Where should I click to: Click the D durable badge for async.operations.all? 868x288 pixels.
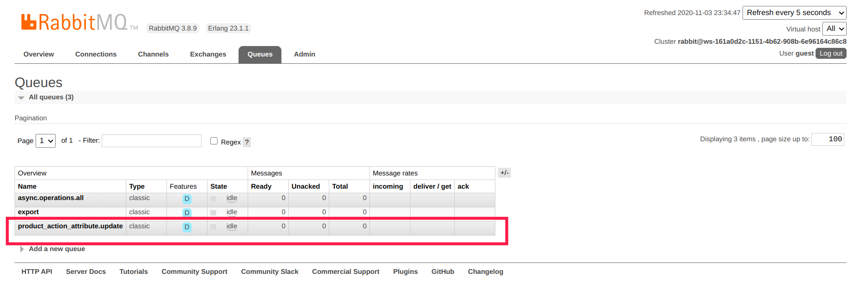pyautogui.click(x=187, y=199)
